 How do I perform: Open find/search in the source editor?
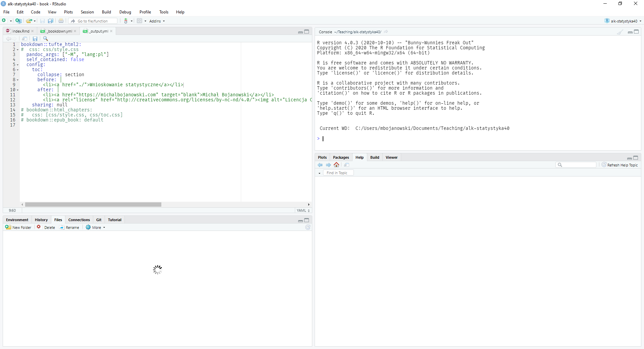coord(46,38)
